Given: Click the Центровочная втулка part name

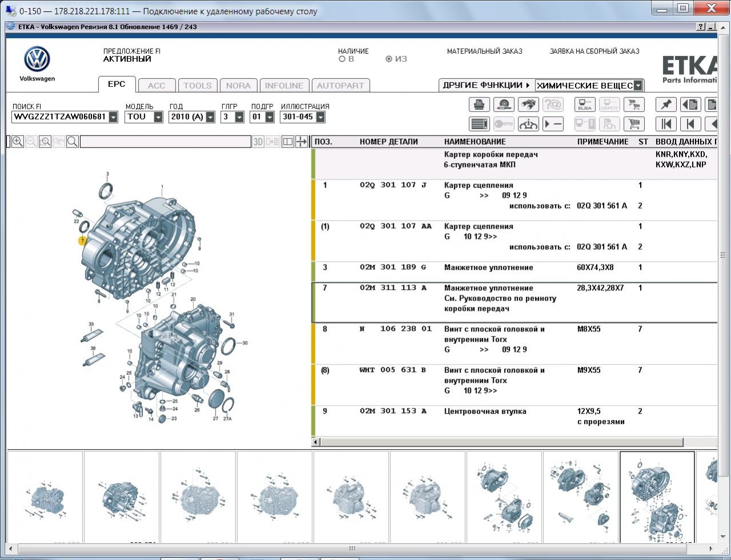Looking at the screenshot, I should point(485,411).
